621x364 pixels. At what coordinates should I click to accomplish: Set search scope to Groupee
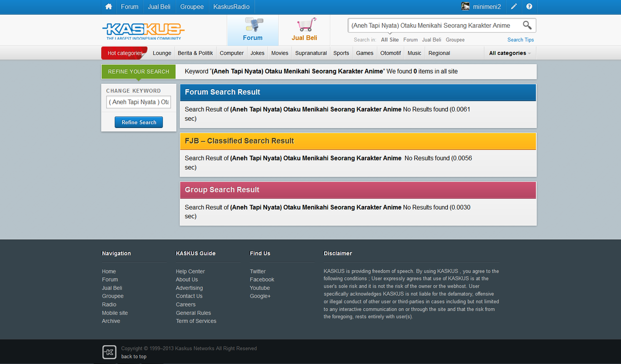(455, 40)
